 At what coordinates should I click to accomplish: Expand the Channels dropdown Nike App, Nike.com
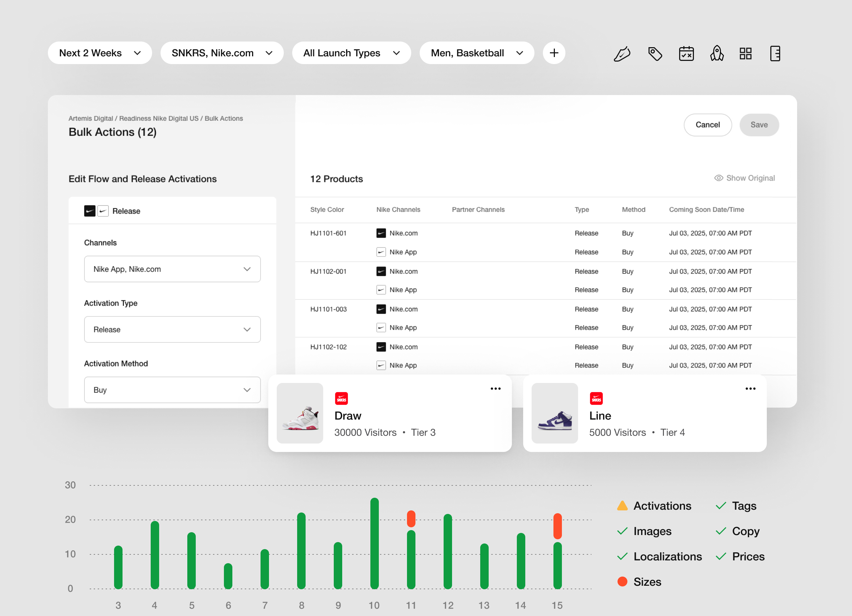(x=173, y=269)
